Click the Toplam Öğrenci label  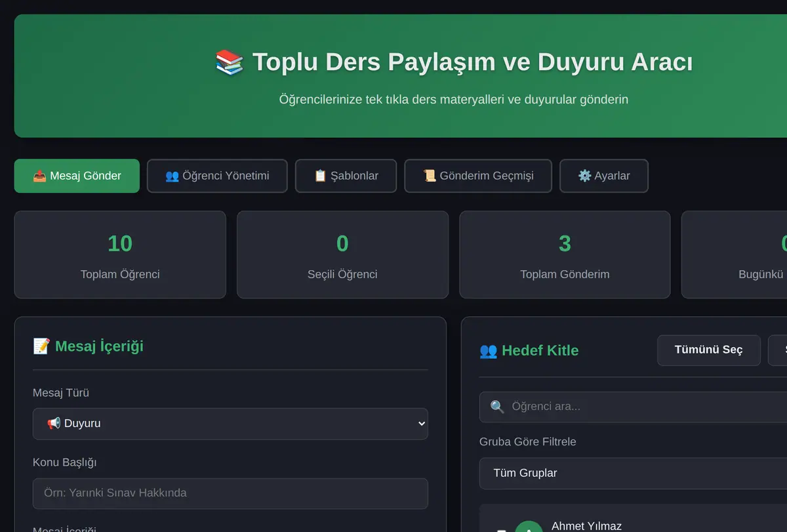120,274
